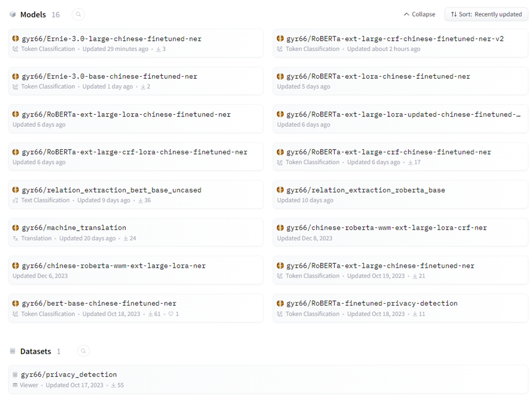Click 'Updated 20 days ago' text
Viewport: 532px width, 402px height.
tap(88, 238)
